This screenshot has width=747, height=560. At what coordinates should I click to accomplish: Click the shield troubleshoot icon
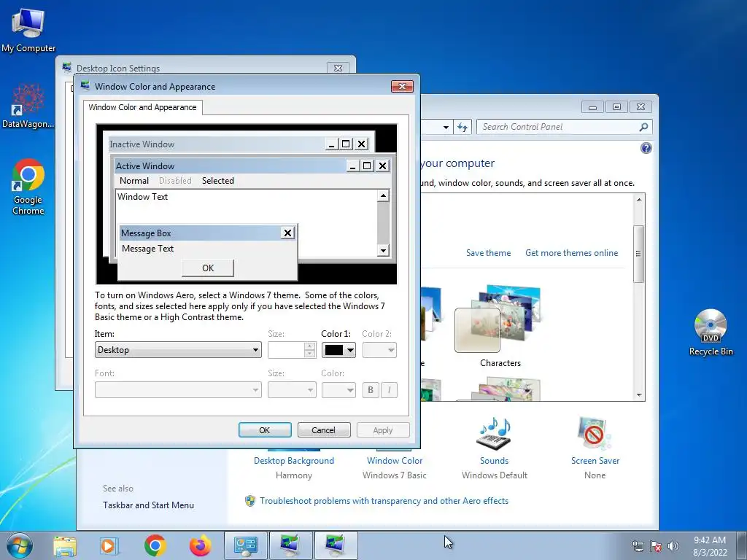pos(249,501)
